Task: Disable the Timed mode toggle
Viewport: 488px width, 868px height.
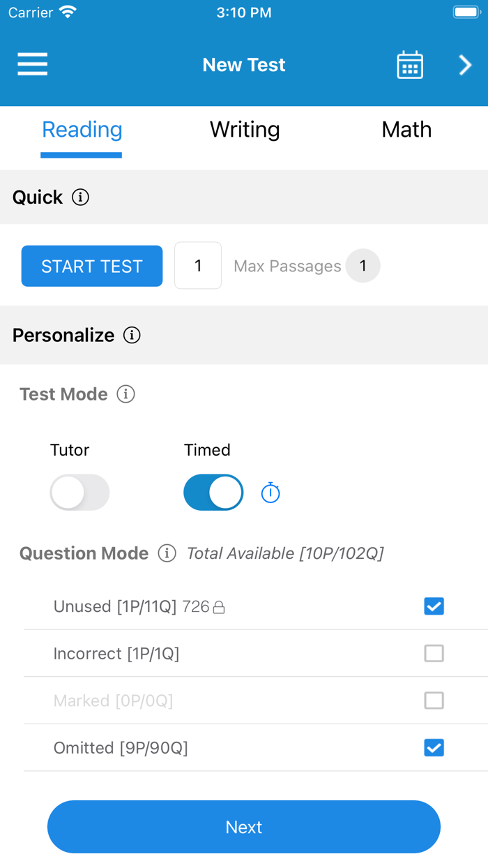Action: pyautogui.click(x=213, y=492)
